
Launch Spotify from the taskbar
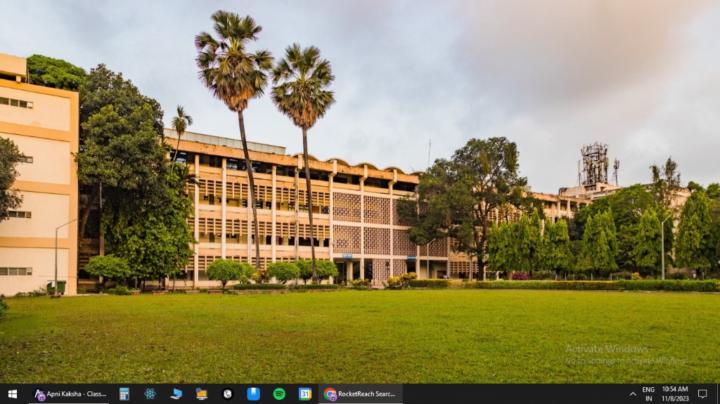[279, 394]
